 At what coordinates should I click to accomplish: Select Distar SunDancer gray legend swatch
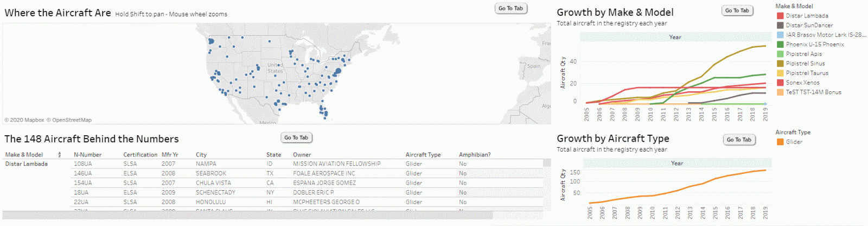(780, 26)
